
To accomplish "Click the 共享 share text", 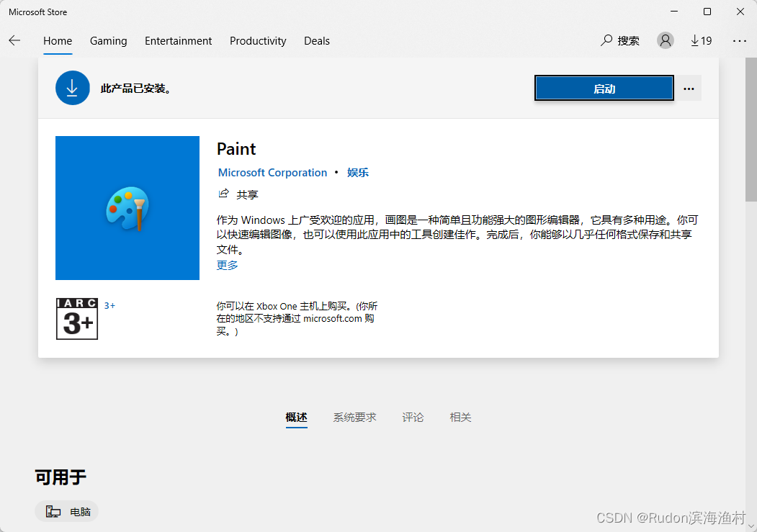I will click(x=247, y=194).
